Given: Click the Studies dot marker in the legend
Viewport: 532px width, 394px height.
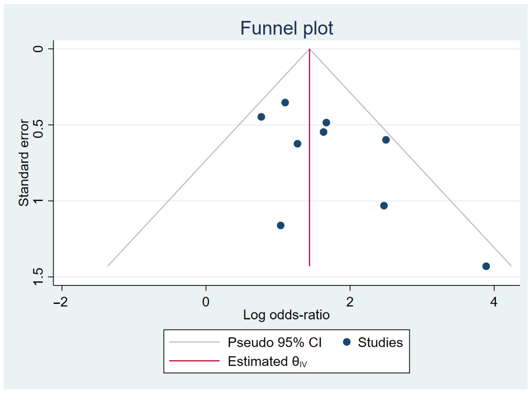Looking at the screenshot, I should [x=347, y=342].
